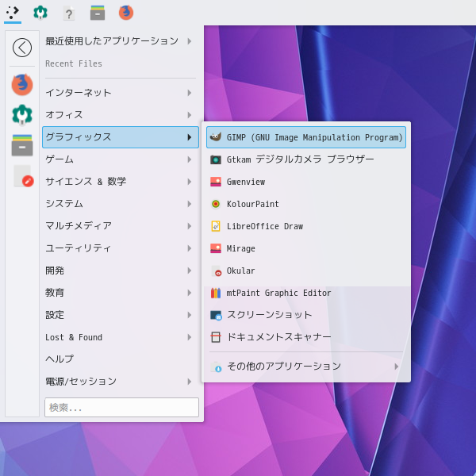Click the KolourPaint icon

(216, 204)
